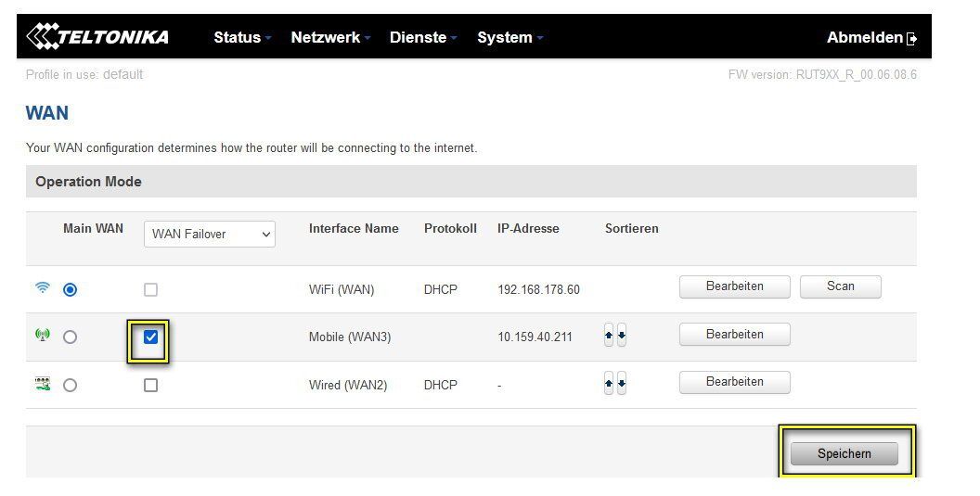Open the Dienste menu

tap(423, 38)
